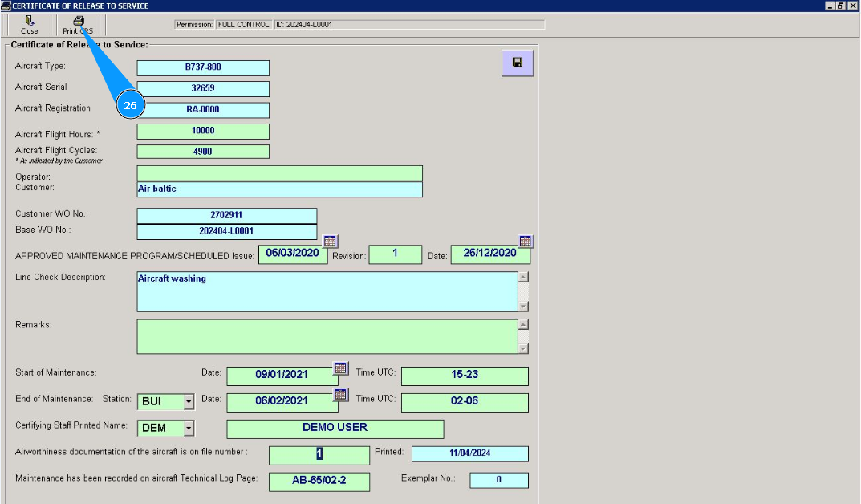Expand the Station BUI dropdown
Screen dimensions: 861x504
[189, 401]
